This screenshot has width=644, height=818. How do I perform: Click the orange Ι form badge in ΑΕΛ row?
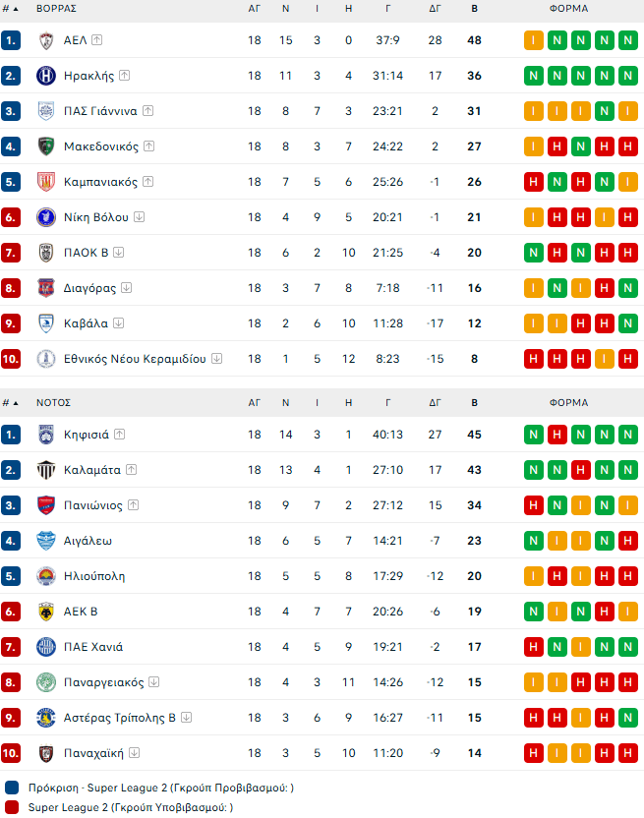534,40
